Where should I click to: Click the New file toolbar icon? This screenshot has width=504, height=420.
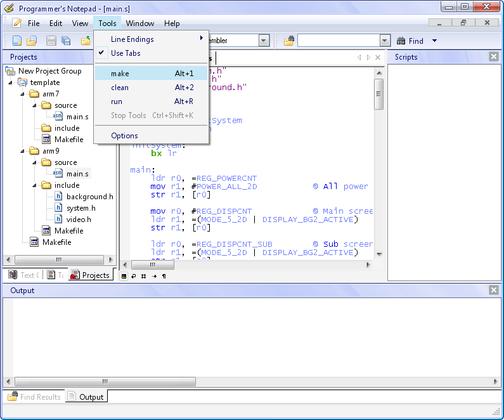pyautogui.click(x=17, y=41)
